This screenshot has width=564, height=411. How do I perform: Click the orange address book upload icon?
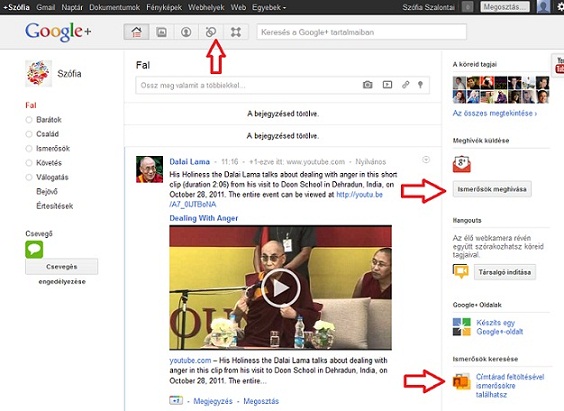click(462, 382)
